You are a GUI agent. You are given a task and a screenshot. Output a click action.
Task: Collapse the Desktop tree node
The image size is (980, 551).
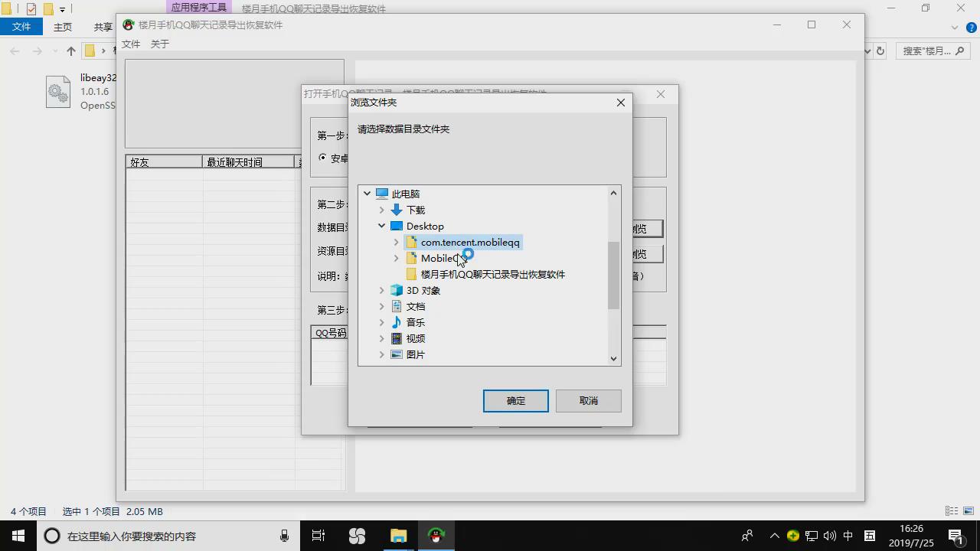tap(382, 226)
